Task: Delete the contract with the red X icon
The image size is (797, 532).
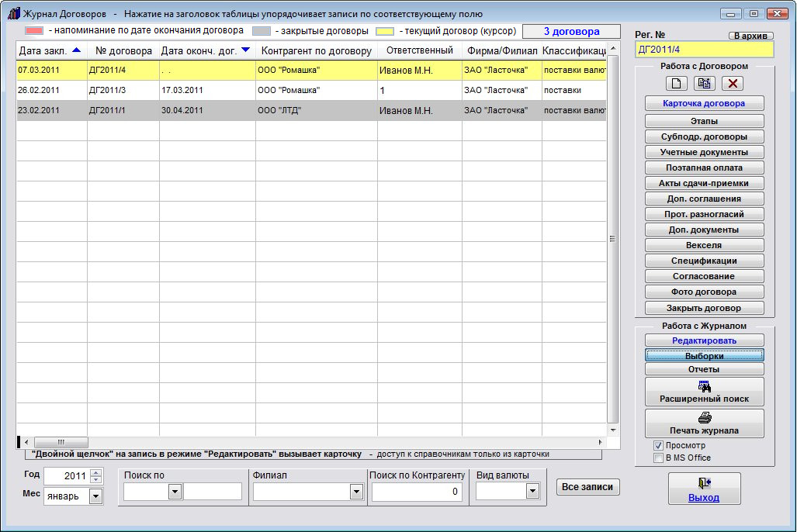Action: 733,84
